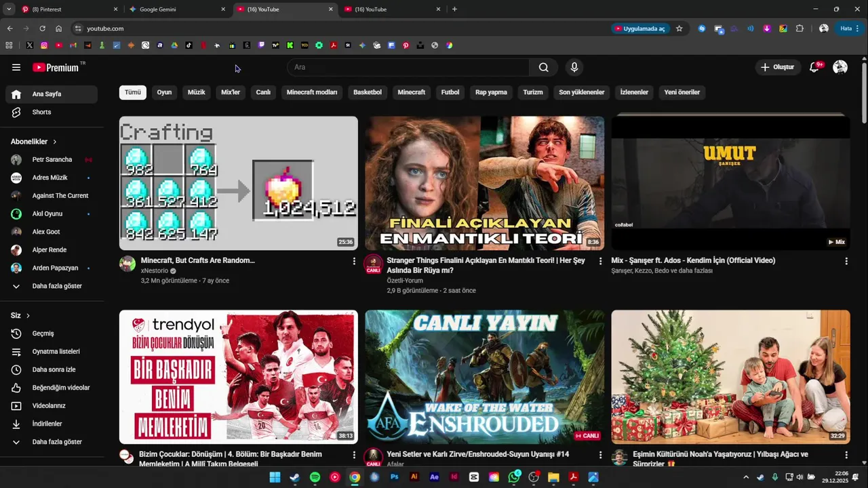The image size is (868, 488).
Task: Select the Son yüklenenler chip
Action: point(582,92)
